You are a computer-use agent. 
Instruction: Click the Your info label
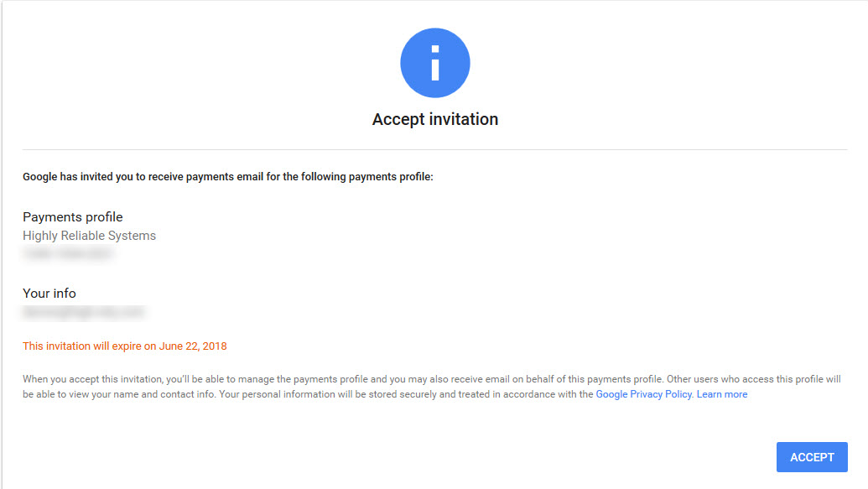pos(49,293)
